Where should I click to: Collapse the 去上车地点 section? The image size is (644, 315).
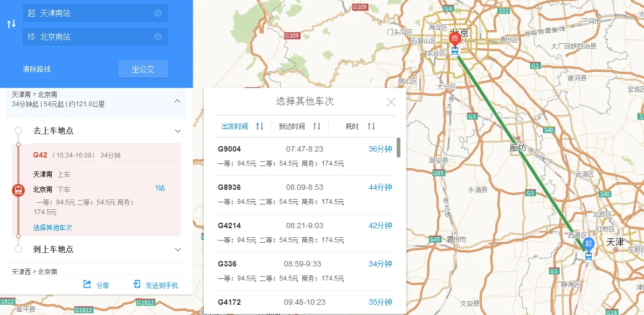click(x=178, y=131)
